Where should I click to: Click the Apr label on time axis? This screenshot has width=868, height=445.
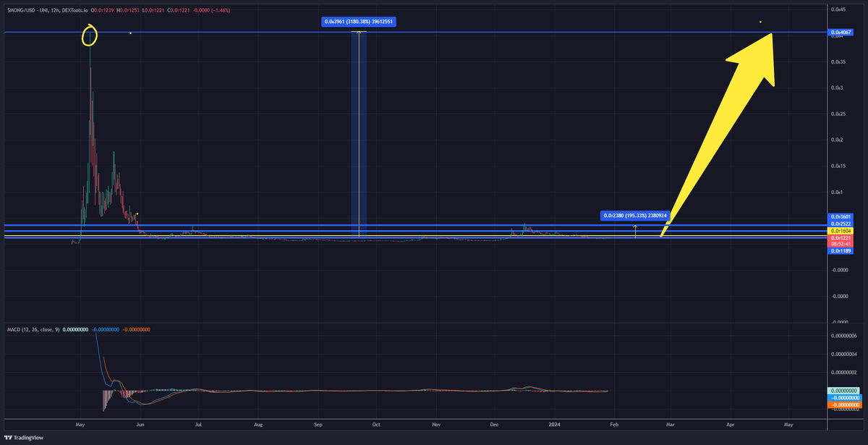click(x=730, y=425)
